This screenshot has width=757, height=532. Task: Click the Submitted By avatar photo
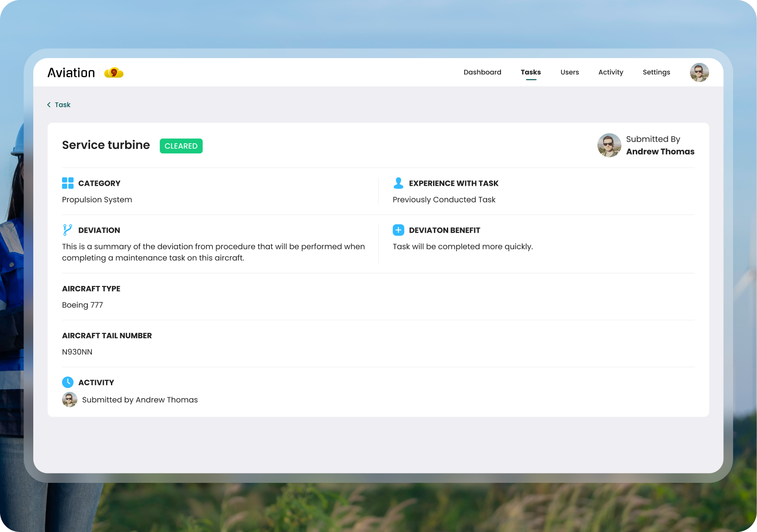tap(609, 145)
